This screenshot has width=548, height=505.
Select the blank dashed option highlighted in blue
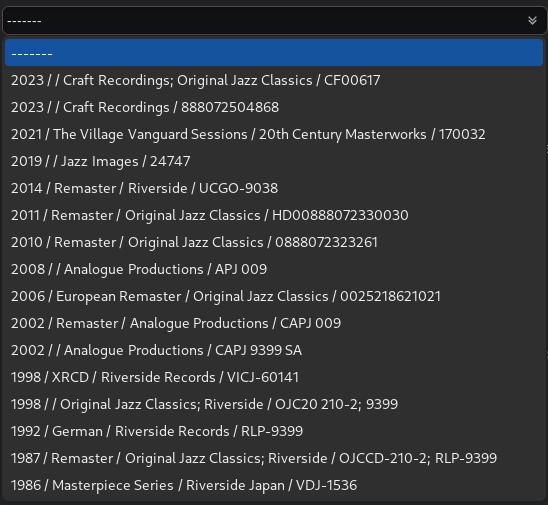274,53
